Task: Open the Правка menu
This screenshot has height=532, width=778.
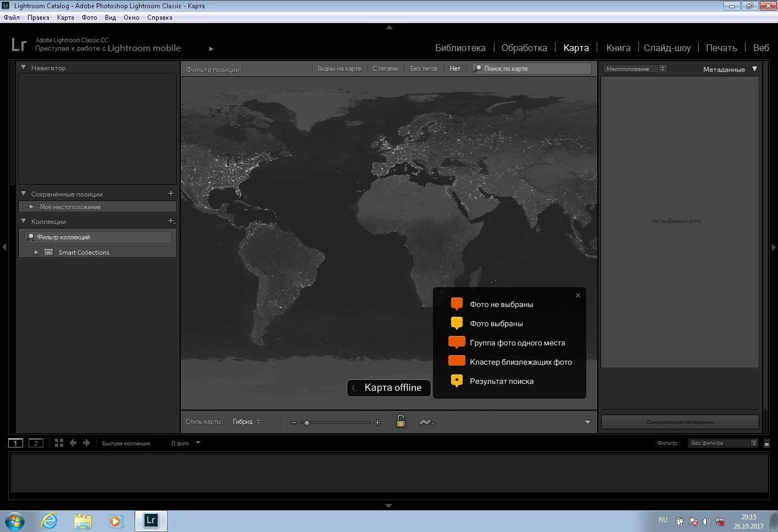Action: 38,18
